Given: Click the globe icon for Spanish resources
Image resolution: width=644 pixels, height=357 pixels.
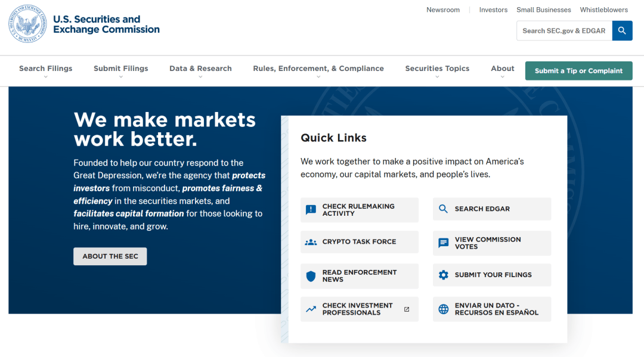Looking at the screenshot, I should pos(443,309).
